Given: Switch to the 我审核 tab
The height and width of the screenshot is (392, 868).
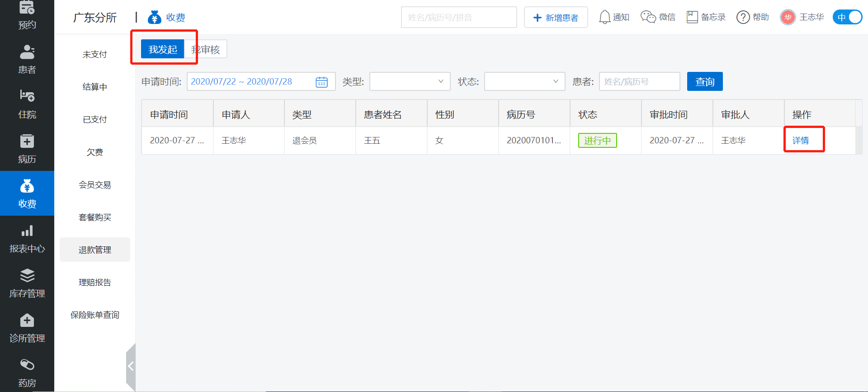Looking at the screenshot, I should coord(206,49).
